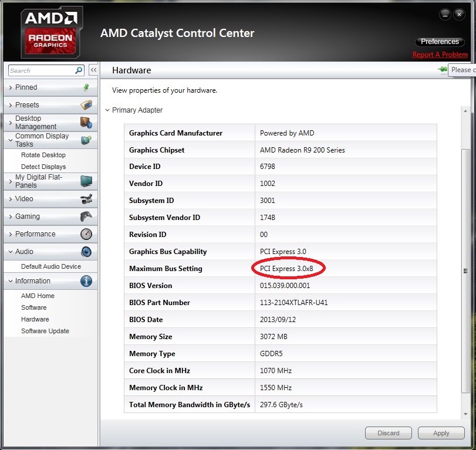
Task: Open Default Audio Device page
Action: (51, 266)
